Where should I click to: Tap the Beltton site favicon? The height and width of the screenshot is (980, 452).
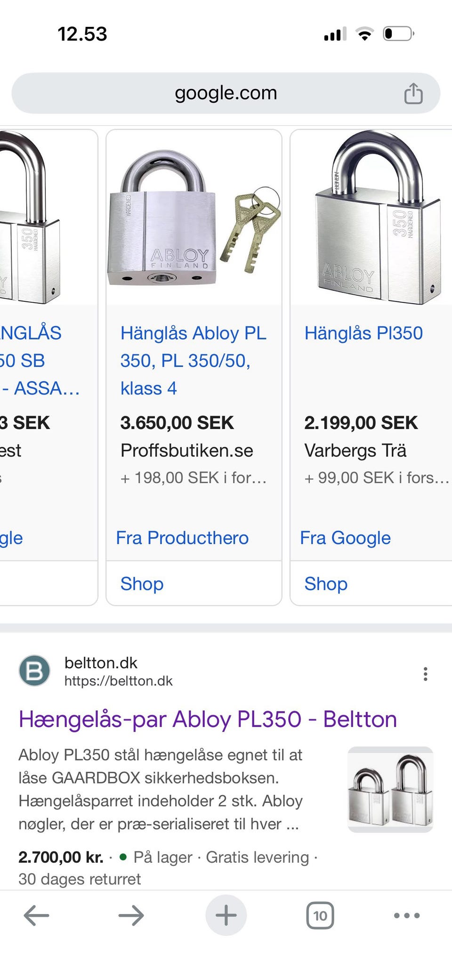[x=34, y=671]
